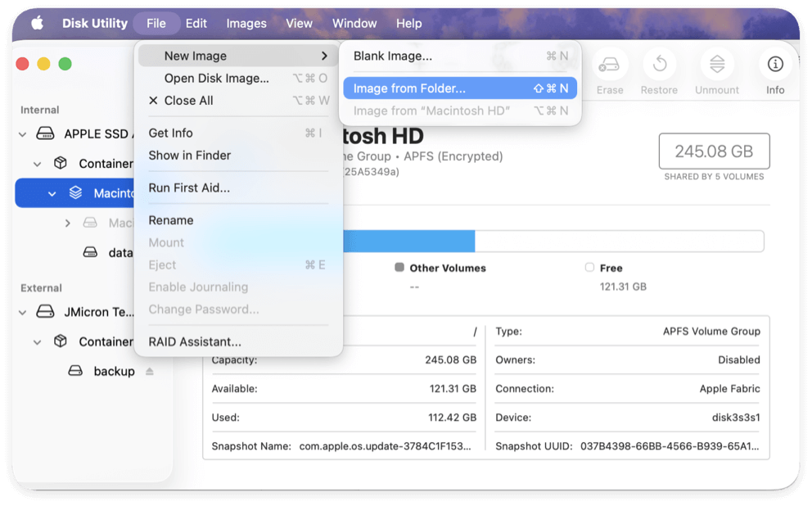Click the Free legend circle

pyautogui.click(x=589, y=268)
